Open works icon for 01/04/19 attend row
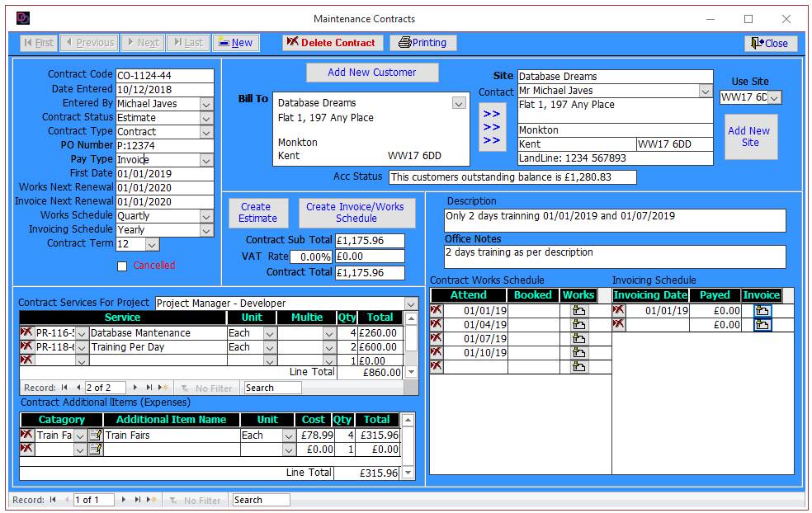This screenshot has width=812, height=513. click(x=579, y=325)
